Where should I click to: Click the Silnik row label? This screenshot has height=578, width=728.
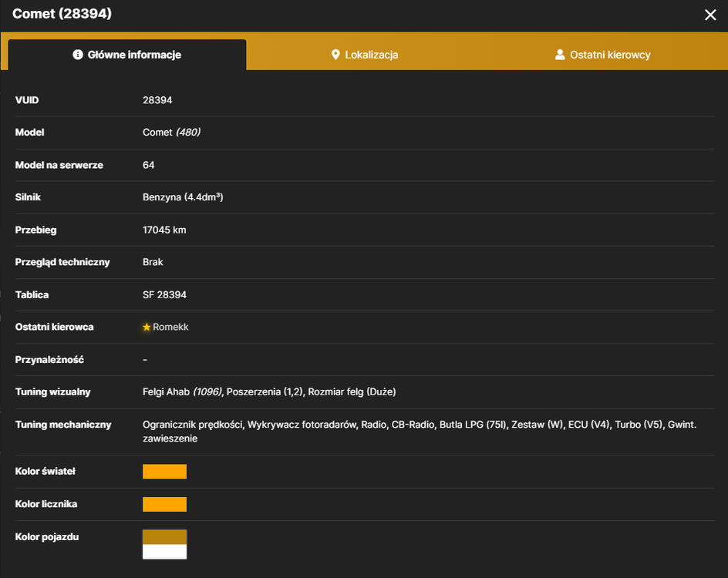(28, 197)
